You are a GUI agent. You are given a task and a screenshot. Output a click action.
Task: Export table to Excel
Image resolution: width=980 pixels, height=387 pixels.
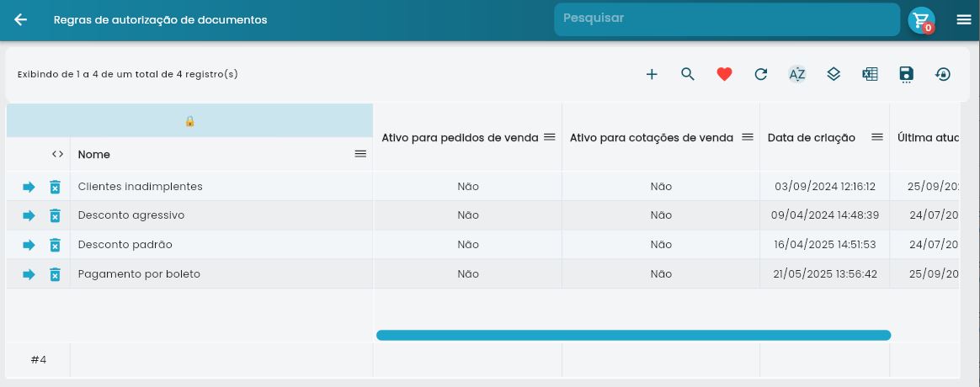pos(870,74)
